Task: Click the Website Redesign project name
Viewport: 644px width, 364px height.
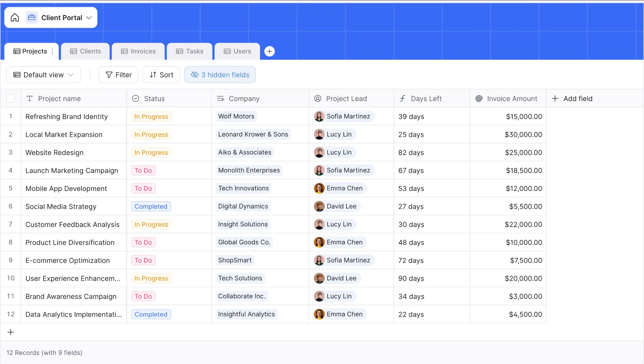Action: tap(54, 153)
